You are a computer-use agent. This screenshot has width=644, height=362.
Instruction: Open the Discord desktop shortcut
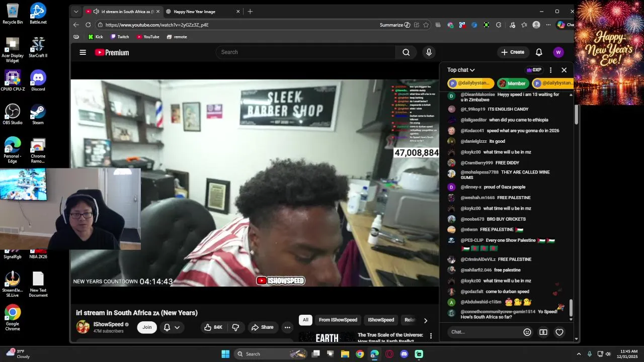(x=38, y=80)
